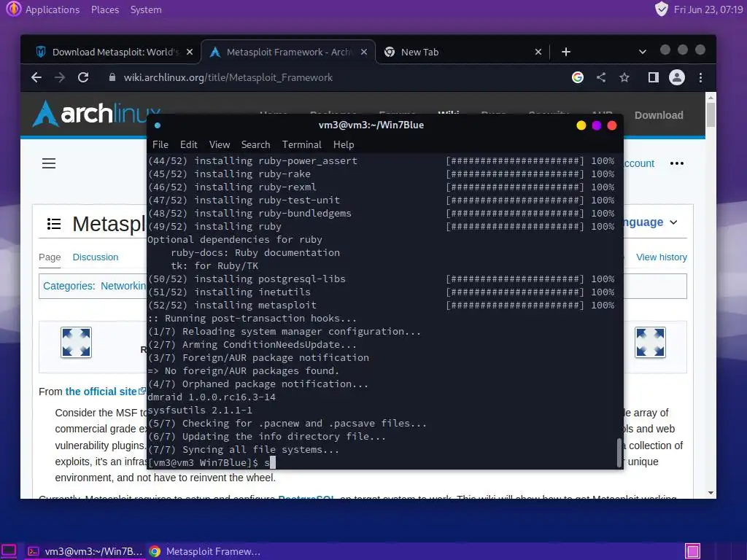
Task: Click the terminal taskbar entry vm3@vm3
Action: (x=85, y=551)
